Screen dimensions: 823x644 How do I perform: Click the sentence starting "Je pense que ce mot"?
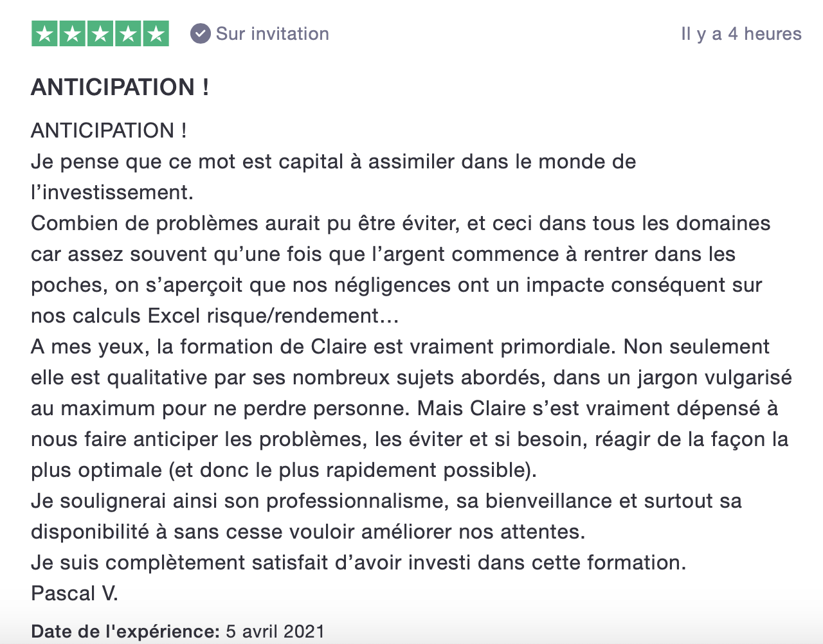333,161
